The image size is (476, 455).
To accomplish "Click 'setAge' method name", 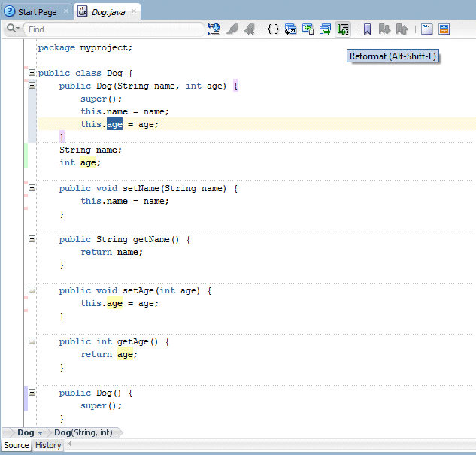I will click(138, 290).
